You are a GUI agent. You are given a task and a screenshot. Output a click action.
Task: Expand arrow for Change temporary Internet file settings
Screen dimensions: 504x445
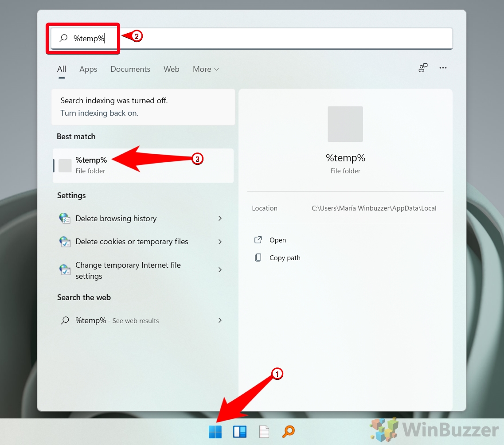tap(220, 270)
